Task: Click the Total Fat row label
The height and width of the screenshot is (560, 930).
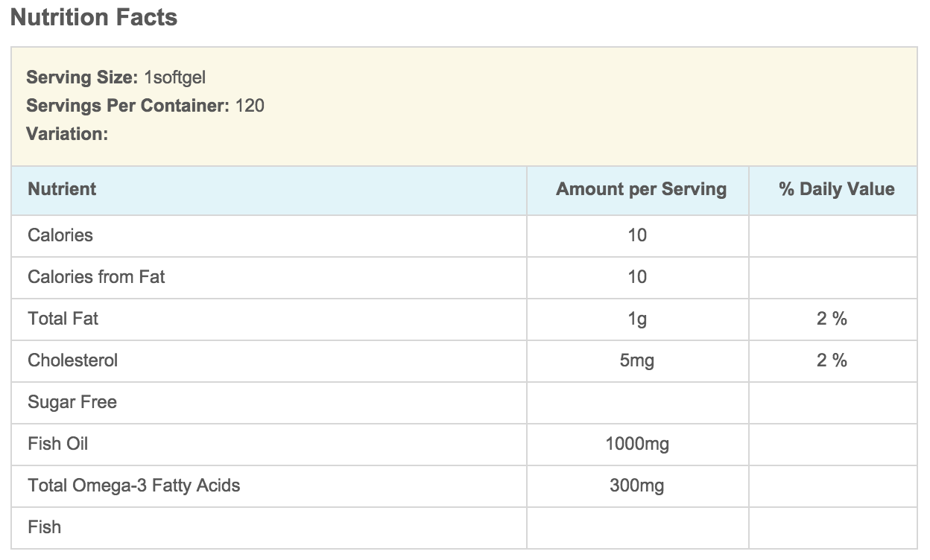Action: (x=63, y=319)
